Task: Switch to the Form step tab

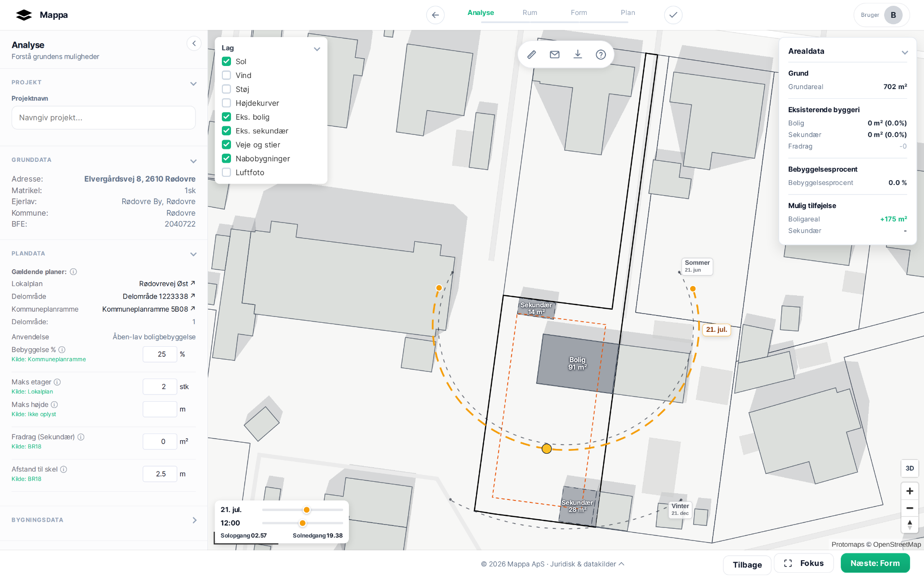Action: [579, 13]
